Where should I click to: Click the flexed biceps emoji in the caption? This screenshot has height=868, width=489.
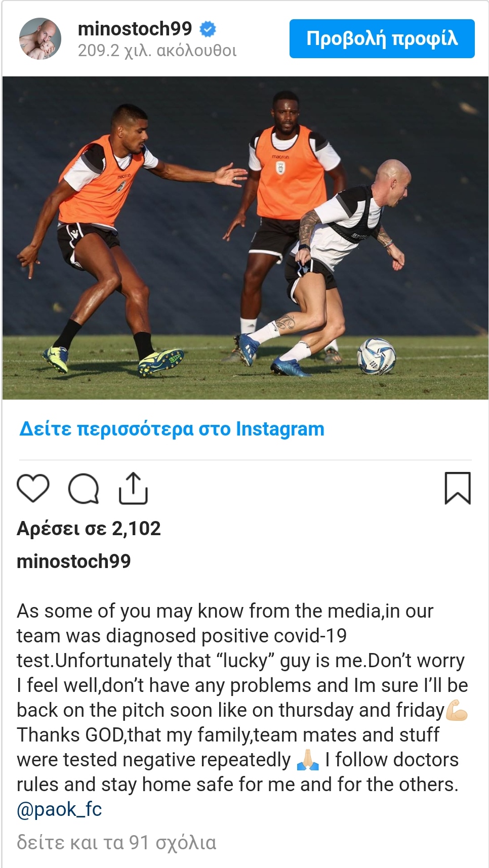(x=457, y=710)
